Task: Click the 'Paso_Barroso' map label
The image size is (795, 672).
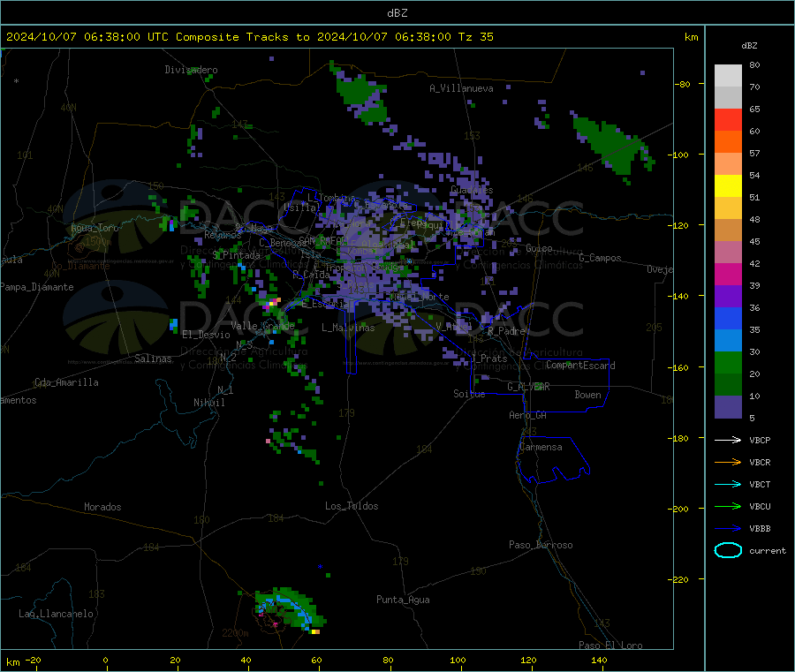Action: pyautogui.click(x=541, y=545)
